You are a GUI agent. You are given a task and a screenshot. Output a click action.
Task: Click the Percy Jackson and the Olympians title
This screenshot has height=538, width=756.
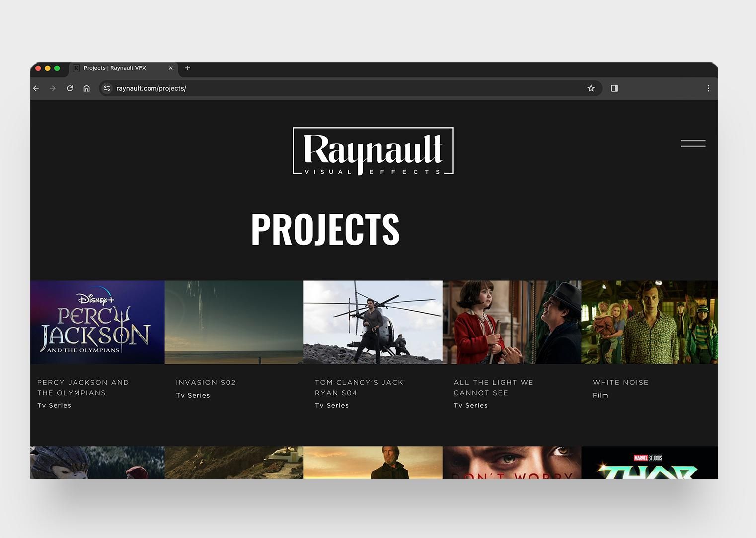pyautogui.click(x=83, y=388)
